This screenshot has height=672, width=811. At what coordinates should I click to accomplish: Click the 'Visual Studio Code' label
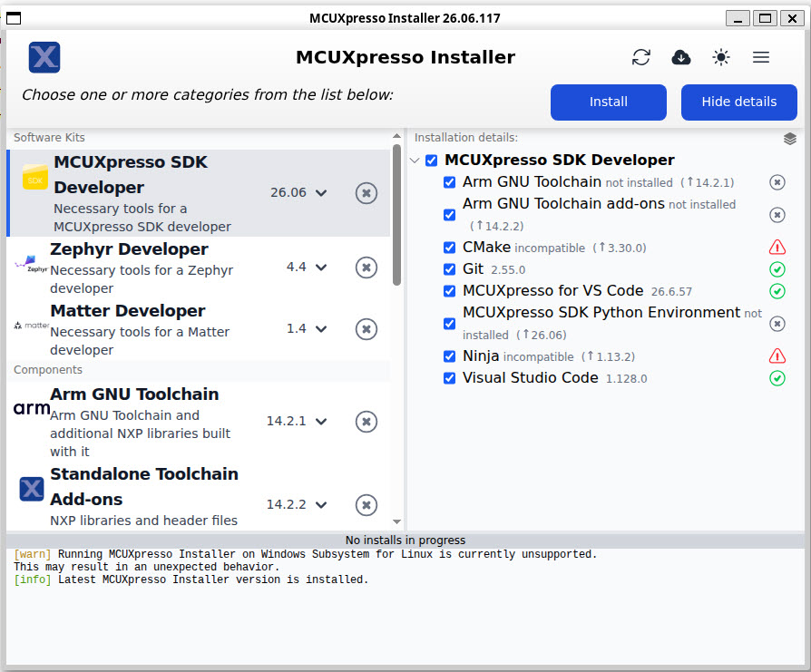530,378
